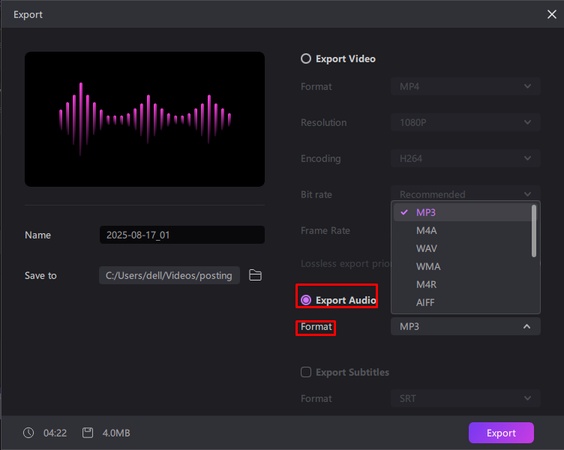This screenshot has width=564, height=450.
Task: Click the clock duration icon
Action: [29, 432]
